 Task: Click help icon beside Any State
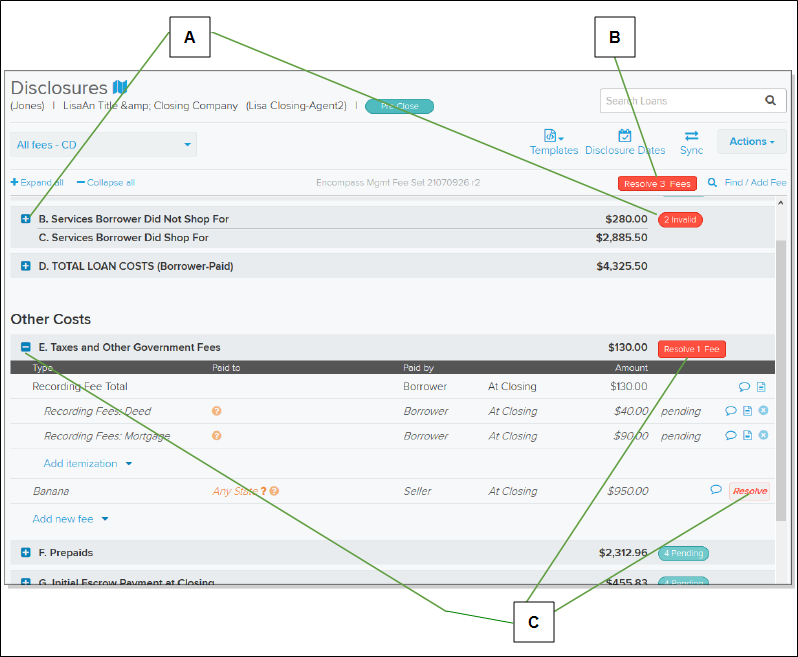point(274,491)
